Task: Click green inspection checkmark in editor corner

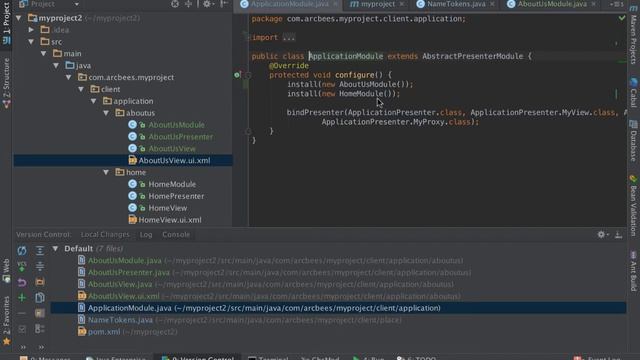Action: coord(622,18)
